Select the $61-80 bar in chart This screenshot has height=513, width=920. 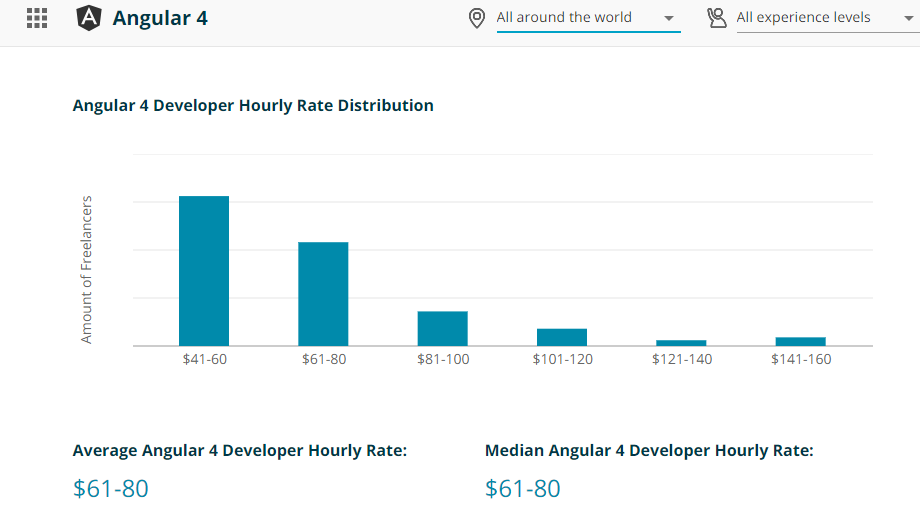coord(323,294)
